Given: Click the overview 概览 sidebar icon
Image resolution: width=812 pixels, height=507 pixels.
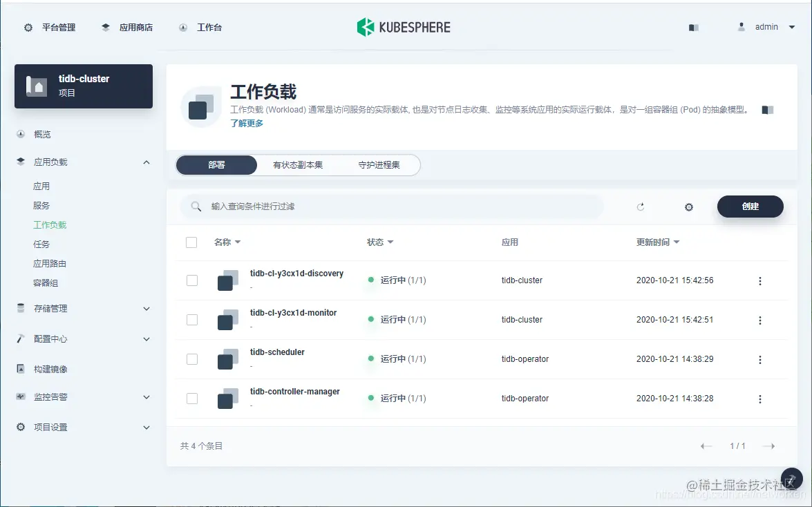Looking at the screenshot, I should coord(21,134).
